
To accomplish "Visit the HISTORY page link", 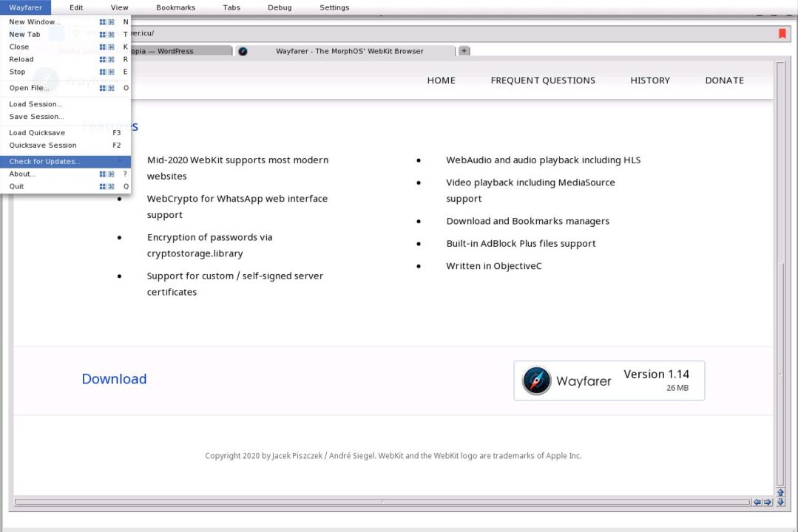I will point(650,81).
